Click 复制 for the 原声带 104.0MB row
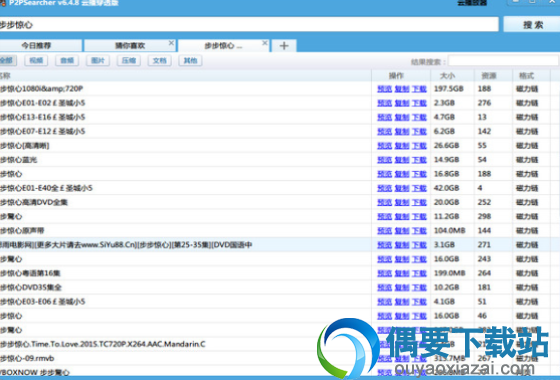Viewport: 560px width, 380px height. [402, 231]
